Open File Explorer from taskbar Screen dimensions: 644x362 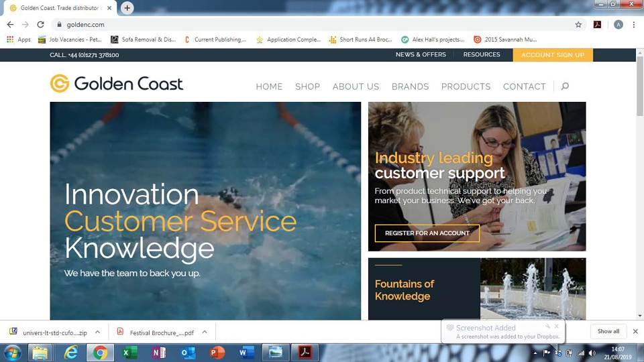(40, 353)
